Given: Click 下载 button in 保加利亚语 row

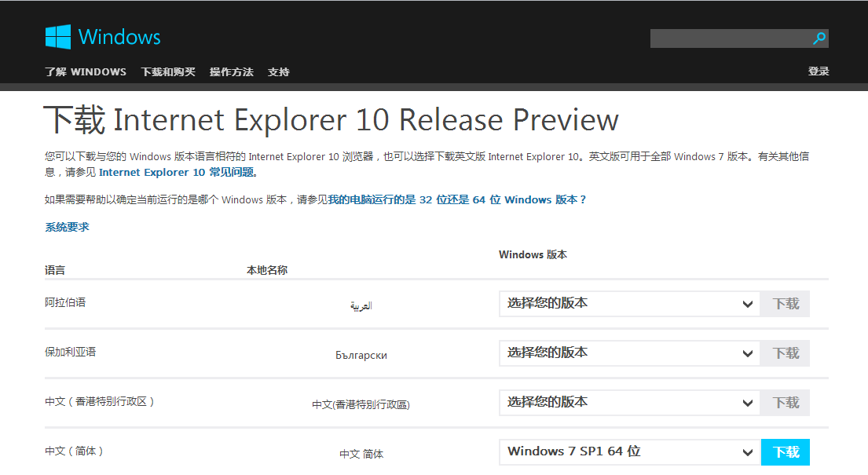Looking at the screenshot, I should coord(786,353).
